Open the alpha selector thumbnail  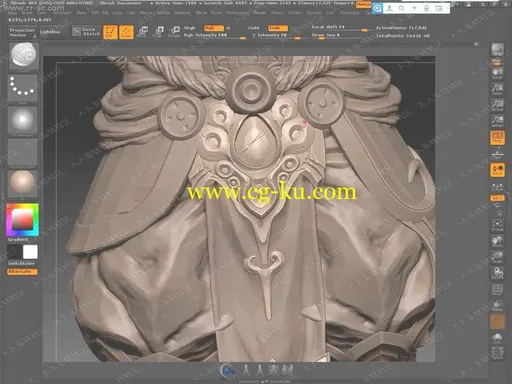[x=23, y=121]
